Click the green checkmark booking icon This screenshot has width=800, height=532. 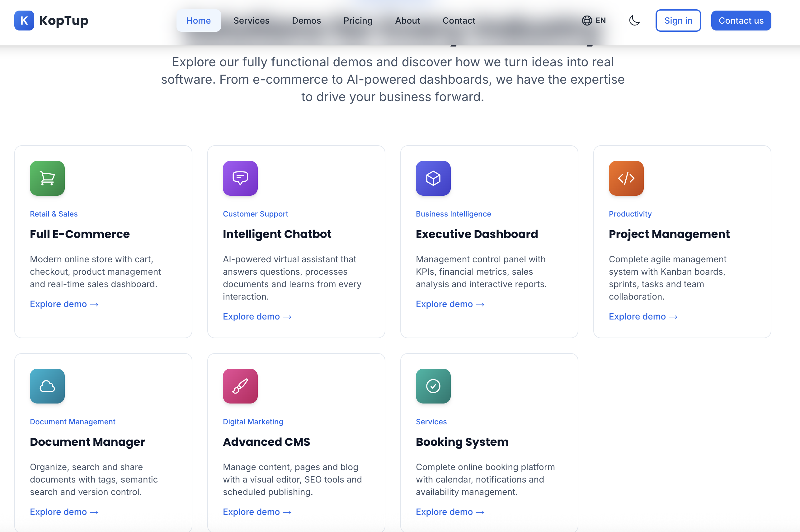coord(433,386)
